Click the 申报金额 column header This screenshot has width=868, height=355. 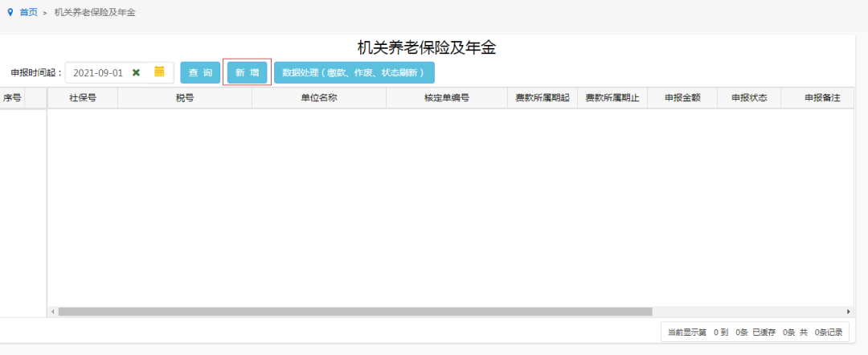click(x=682, y=98)
